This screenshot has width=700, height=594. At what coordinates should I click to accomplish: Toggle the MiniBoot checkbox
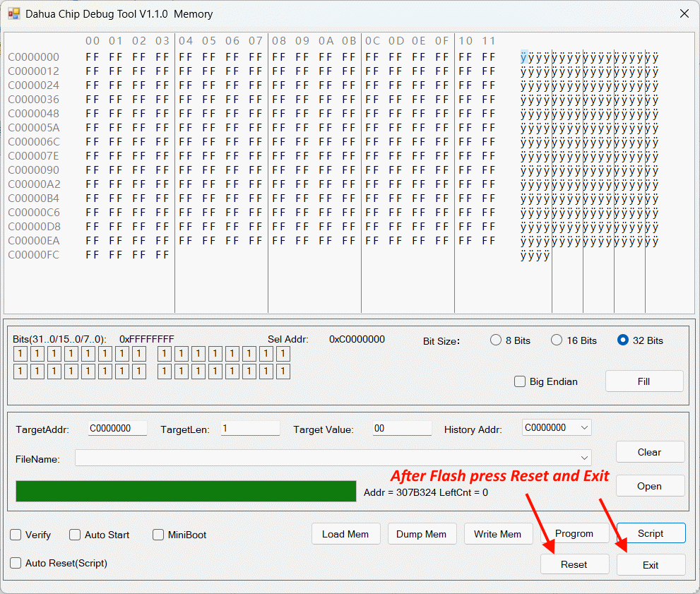click(x=158, y=535)
